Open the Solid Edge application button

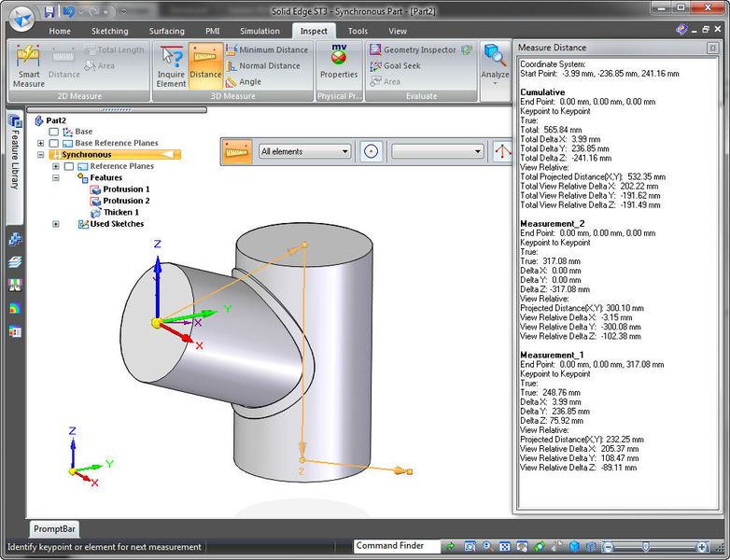(21, 18)
